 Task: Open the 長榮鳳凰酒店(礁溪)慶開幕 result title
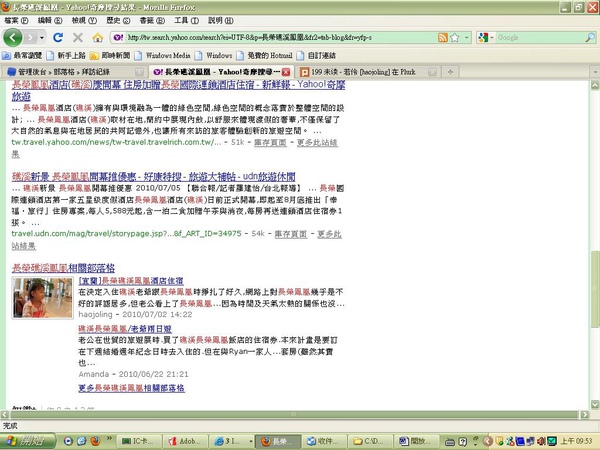coord(178,90)
